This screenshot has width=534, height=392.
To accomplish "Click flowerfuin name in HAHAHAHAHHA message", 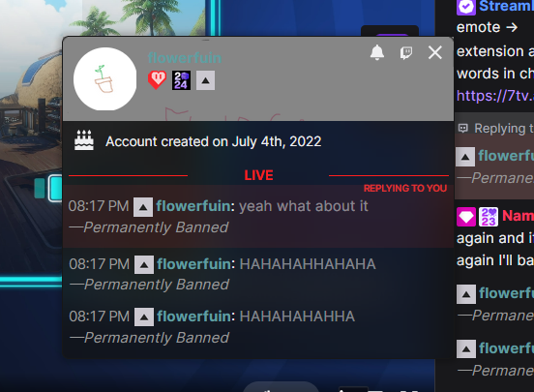I will (194, 317).
